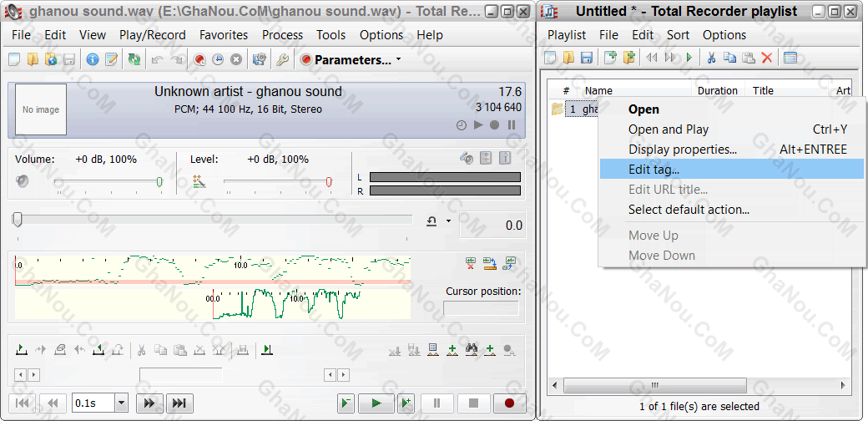
Task: Click the cue list icon in the edit toolbar
Action: [433, 349]
